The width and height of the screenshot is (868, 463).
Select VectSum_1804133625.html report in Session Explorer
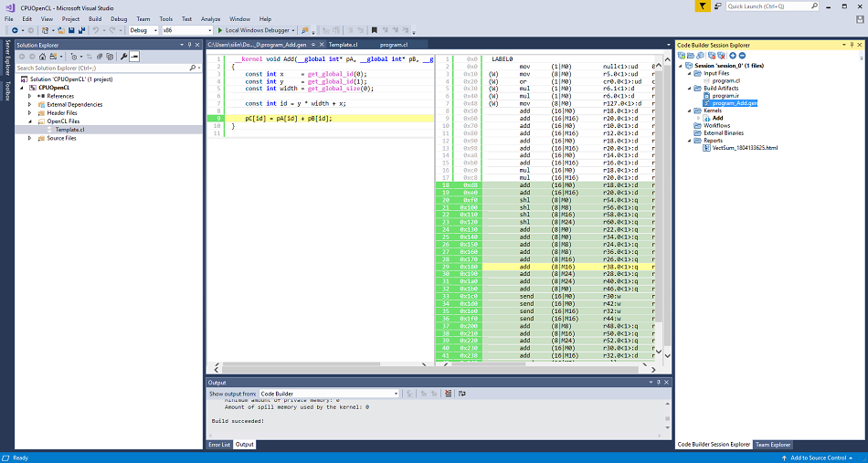[x=745, y=147]
